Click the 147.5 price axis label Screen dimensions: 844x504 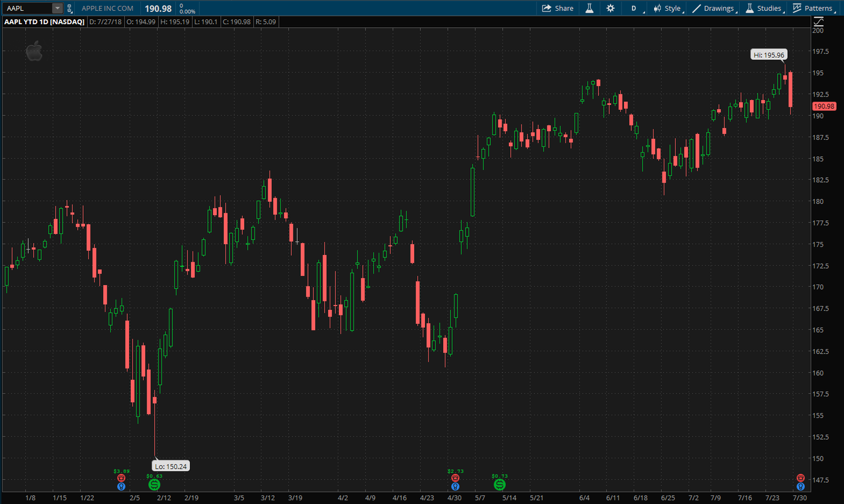tap(820, 480)
